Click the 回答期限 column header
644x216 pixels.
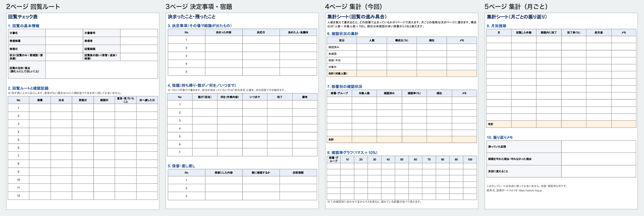pos(298,173)
